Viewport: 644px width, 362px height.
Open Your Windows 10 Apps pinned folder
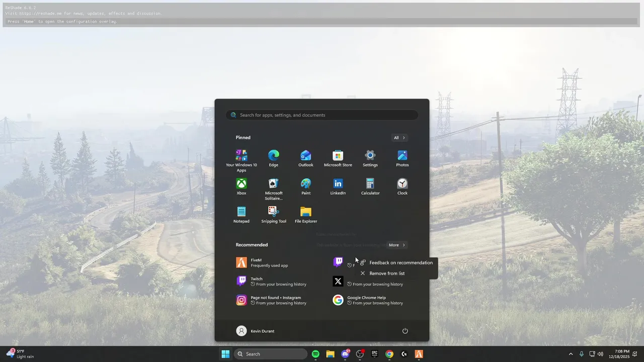point(242,161)
